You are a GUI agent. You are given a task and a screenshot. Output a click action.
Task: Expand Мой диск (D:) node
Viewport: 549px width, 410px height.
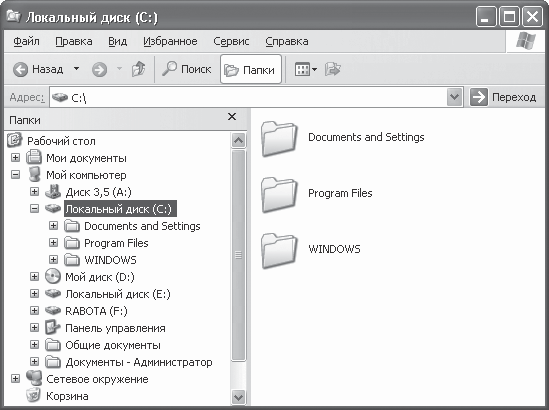(34, 277)
